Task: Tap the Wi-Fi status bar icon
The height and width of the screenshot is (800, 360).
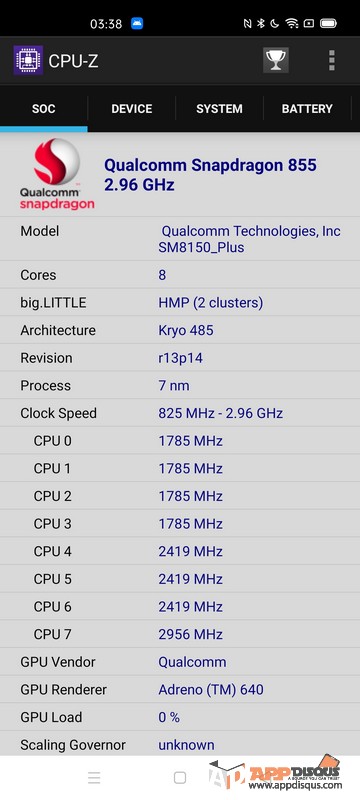Action: coord(292,23)
